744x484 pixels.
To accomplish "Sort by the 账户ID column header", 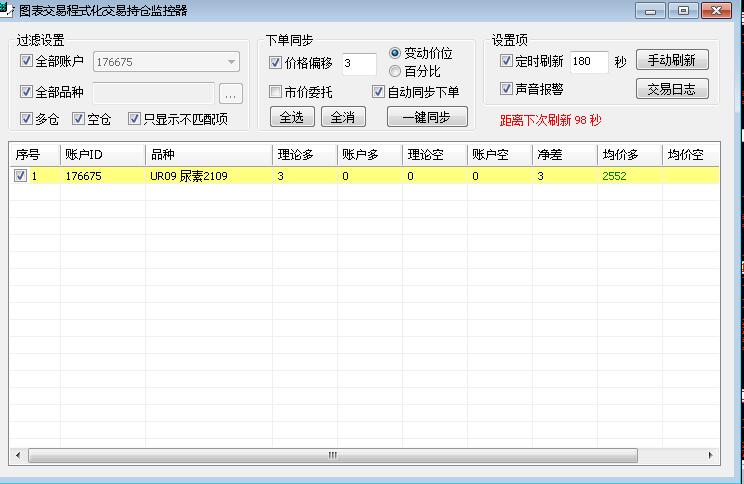I will pos(102,155).
